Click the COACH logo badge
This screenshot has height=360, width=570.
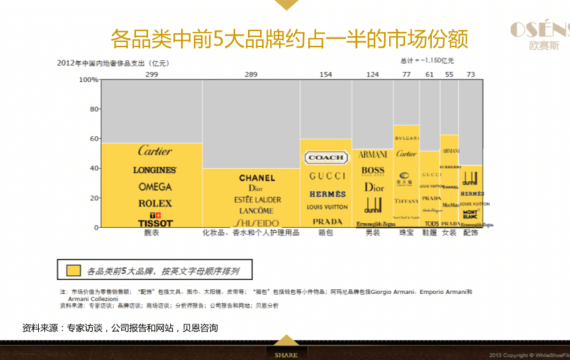click(x=326, y=157)
